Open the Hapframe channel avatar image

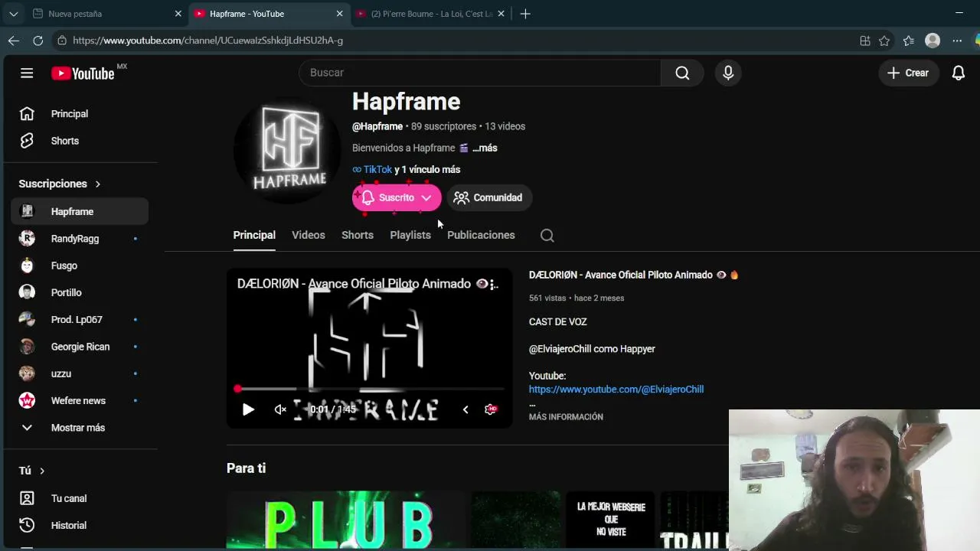(287, 150)
